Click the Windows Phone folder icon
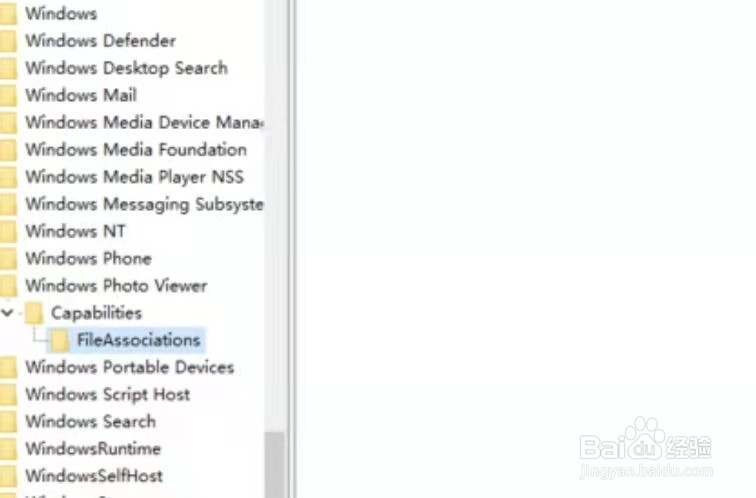Screen dimensions: 756x498 tap(8, 259)
